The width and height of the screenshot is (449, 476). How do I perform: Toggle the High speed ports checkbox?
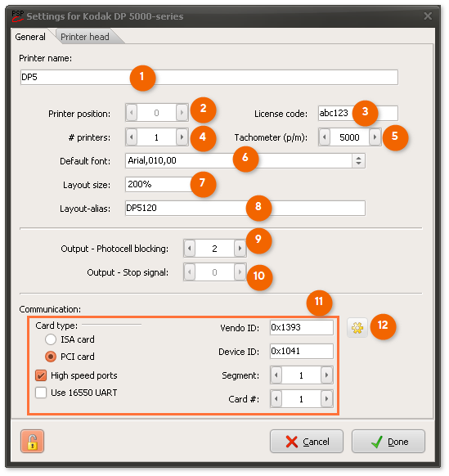click(41, 375)
